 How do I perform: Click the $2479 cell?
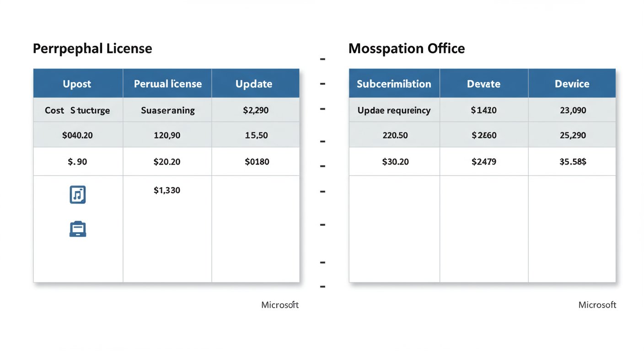click(483, 162)
